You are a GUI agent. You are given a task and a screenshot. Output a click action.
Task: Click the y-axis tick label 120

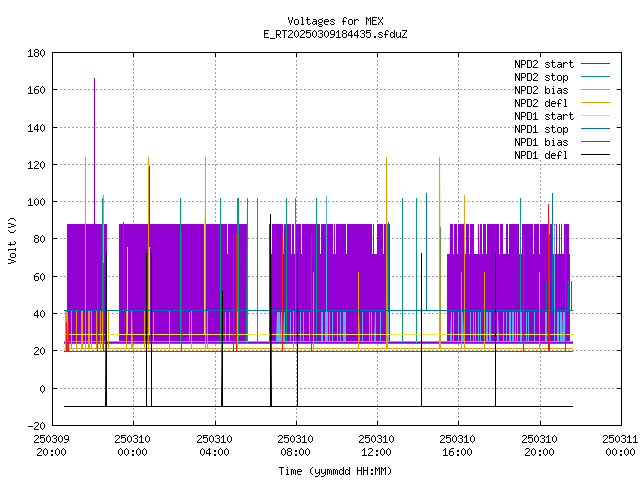point(36,165)
